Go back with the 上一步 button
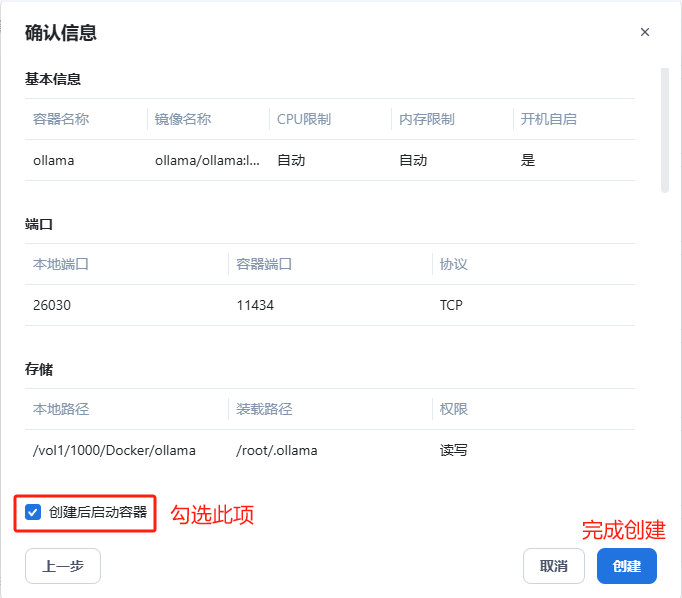 coord(63,566)
